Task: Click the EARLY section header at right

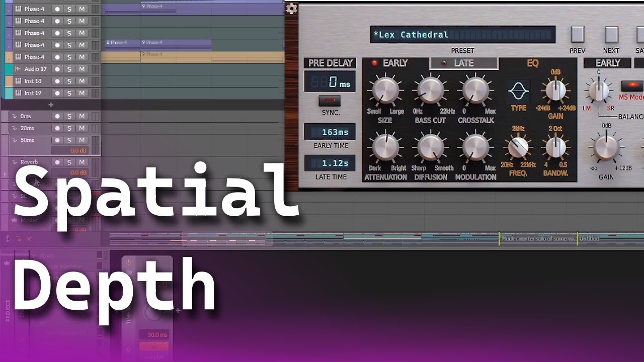Action: click(x=607, y=63)
